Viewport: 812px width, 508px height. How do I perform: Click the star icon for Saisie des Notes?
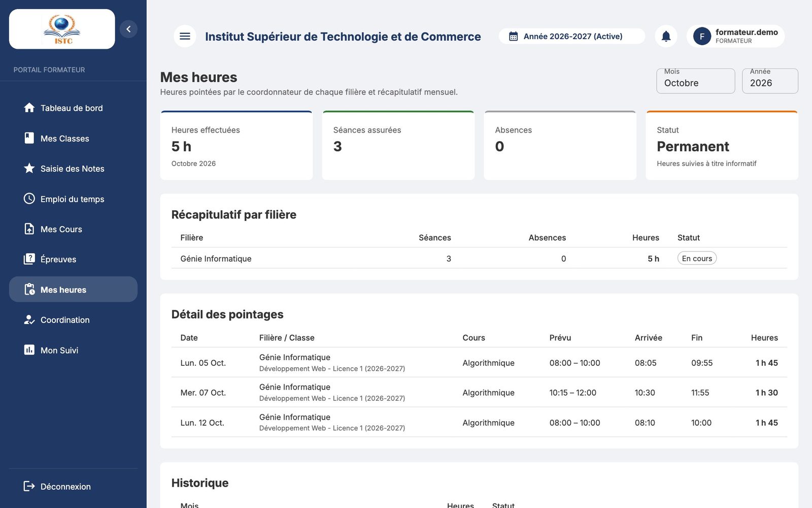(x=29, y=168)
